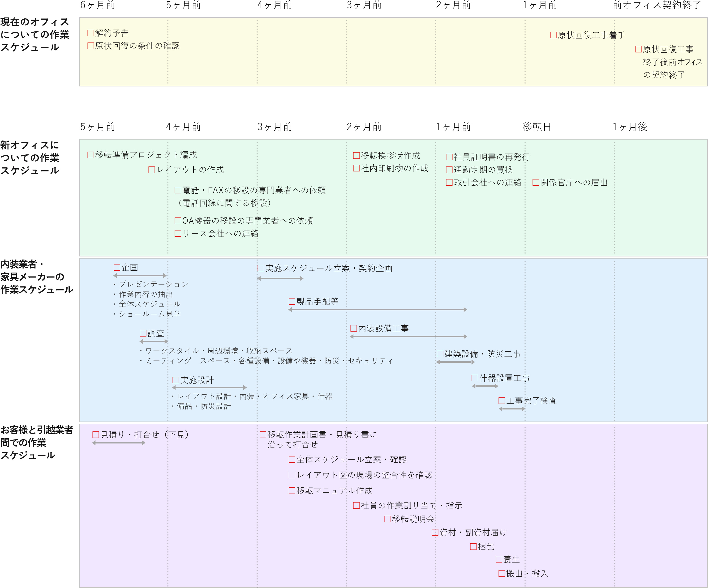Check the 移転作業計画書・見積り書に沿って打合せ checkbox
Viewport: 708px width, 588px height.
tap(263, 434)
